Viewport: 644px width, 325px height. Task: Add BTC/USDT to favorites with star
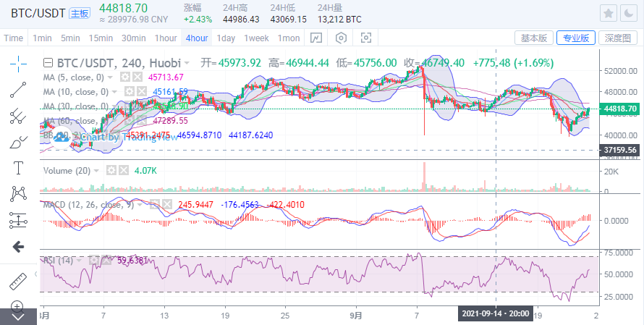(609, 14)
